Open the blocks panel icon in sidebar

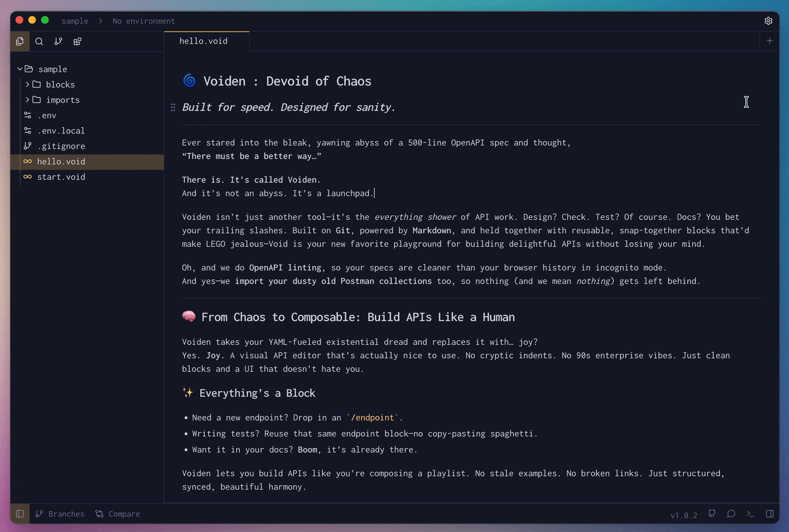point(77,41)
